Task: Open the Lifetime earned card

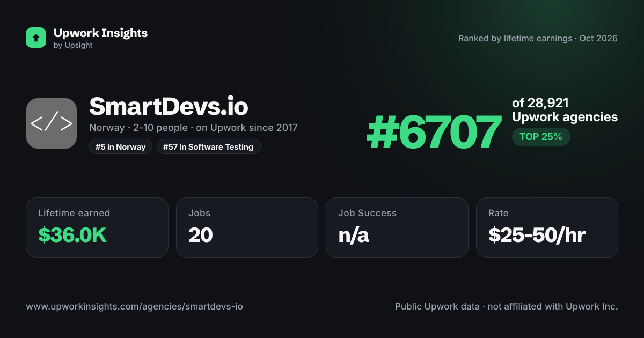Action: 97,227
